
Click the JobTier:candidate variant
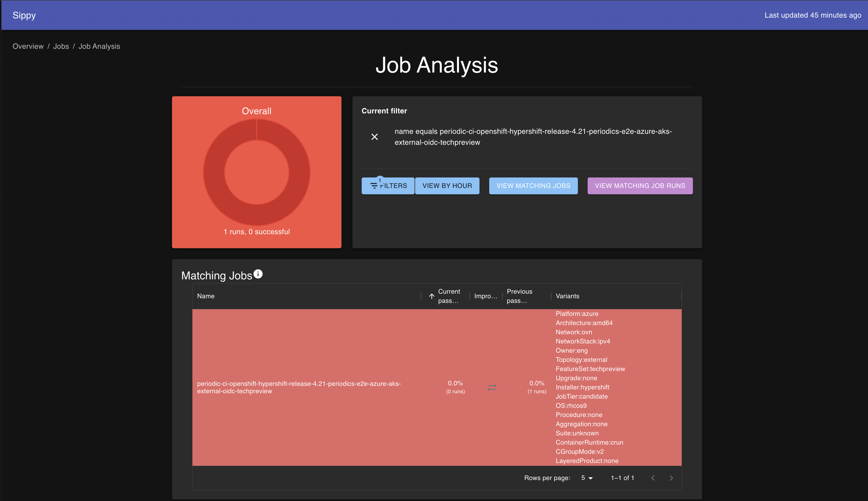581,396
